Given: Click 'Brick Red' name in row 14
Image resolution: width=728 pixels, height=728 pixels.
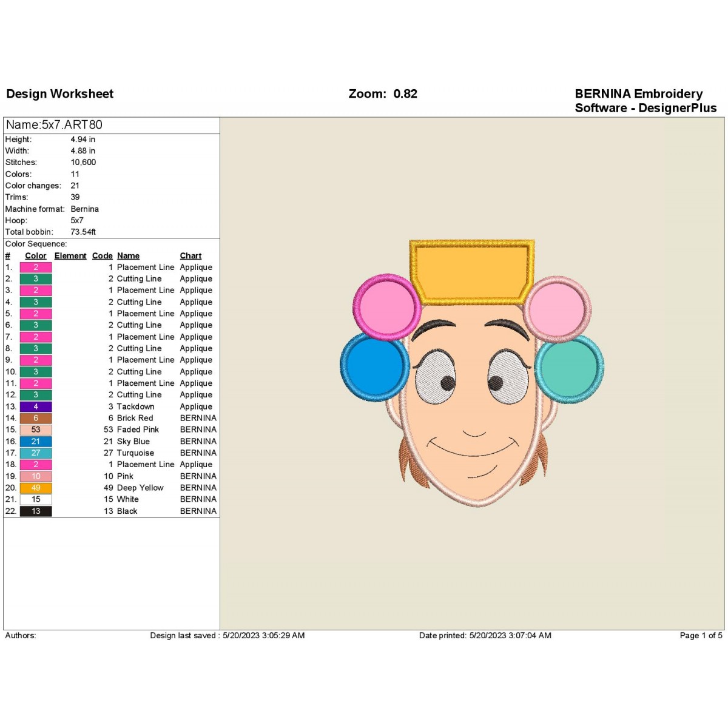Looking at the screenshot, I should [x=135, y=419].
